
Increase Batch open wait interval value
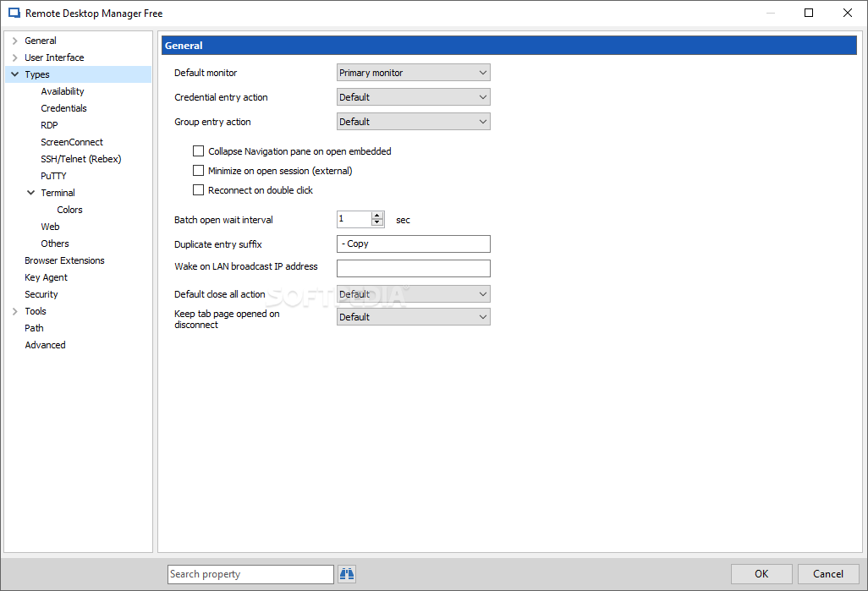377,216
